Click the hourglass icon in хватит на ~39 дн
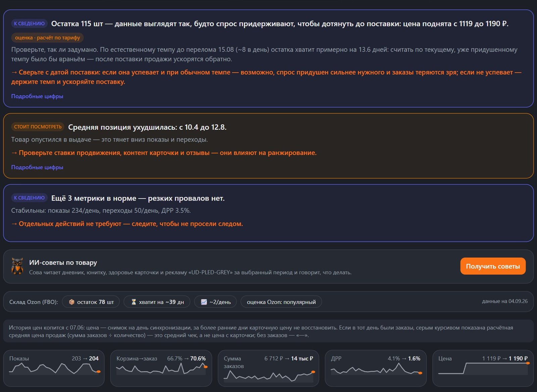 coord(134,302)
